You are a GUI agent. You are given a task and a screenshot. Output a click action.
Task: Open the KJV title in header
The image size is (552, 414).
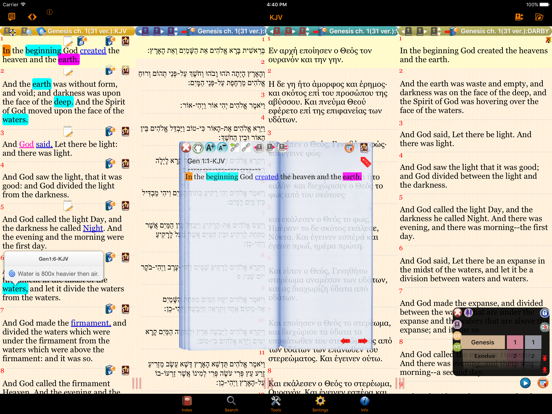coord(276,18)
